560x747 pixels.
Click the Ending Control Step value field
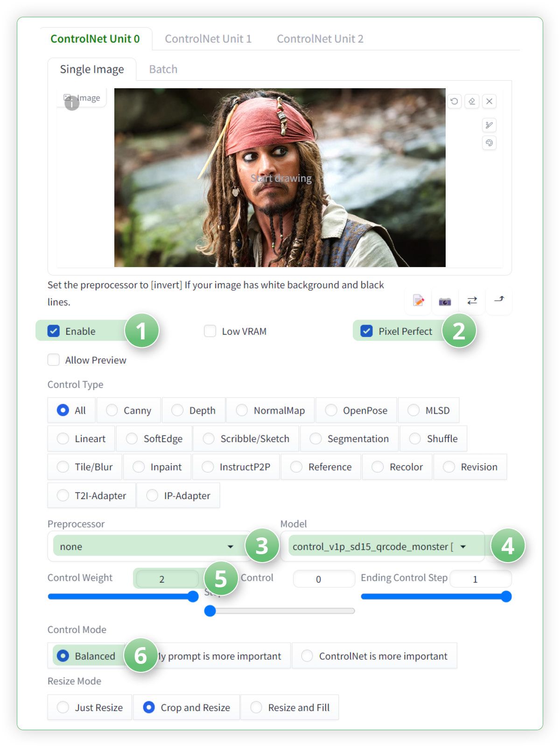[x=481, y=579]
